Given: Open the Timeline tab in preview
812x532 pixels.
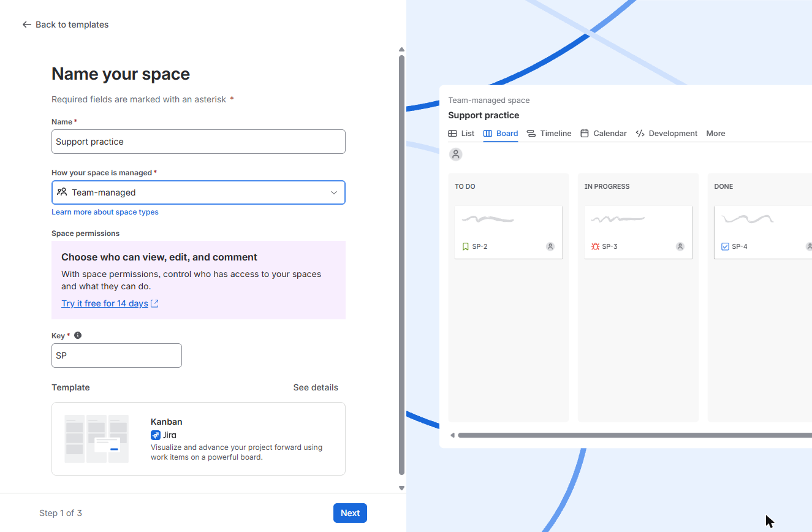Looking at the screenshot, I should 549,134.
